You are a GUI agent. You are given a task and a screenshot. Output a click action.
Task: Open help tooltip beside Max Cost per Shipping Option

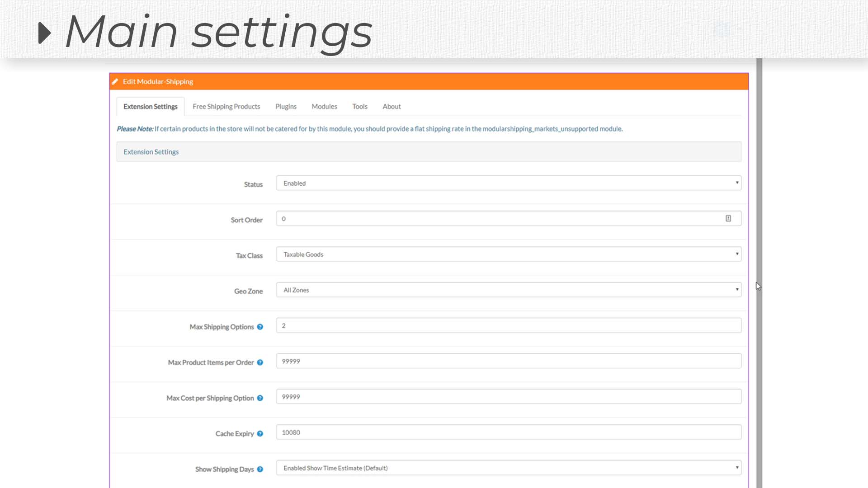point(259,398)
